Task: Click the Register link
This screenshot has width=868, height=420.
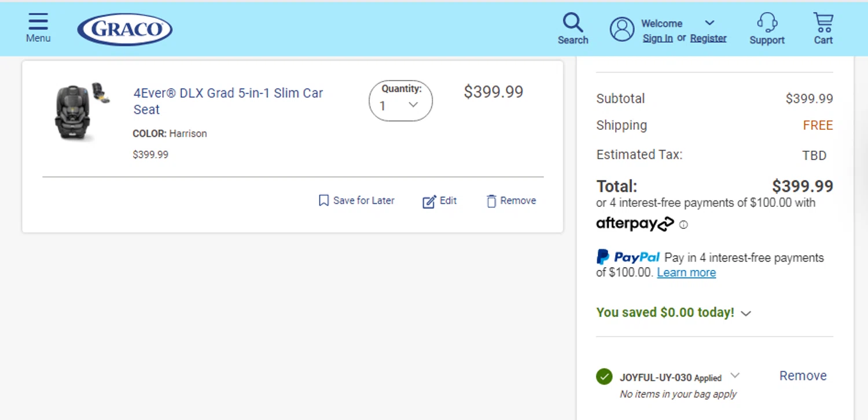Action: pos(708,38)
